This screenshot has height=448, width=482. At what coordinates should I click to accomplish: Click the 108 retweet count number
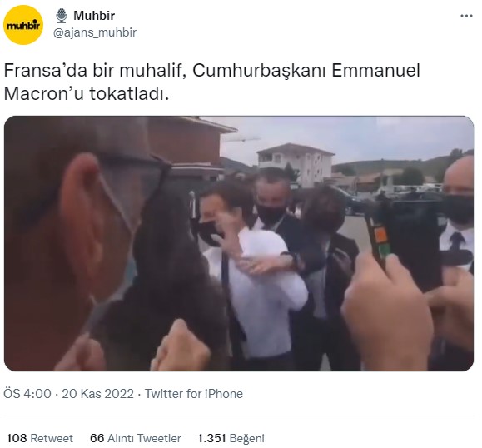point(17,438)
